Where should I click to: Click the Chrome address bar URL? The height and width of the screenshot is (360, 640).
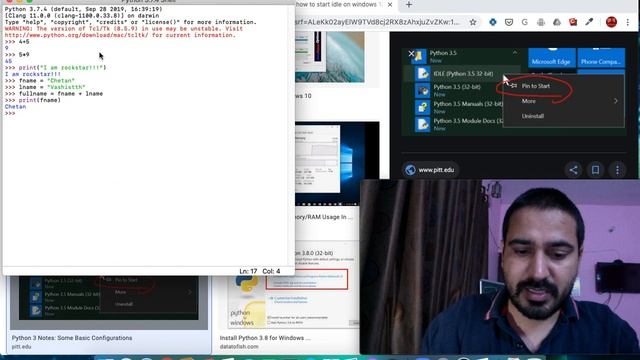[377, 22]
